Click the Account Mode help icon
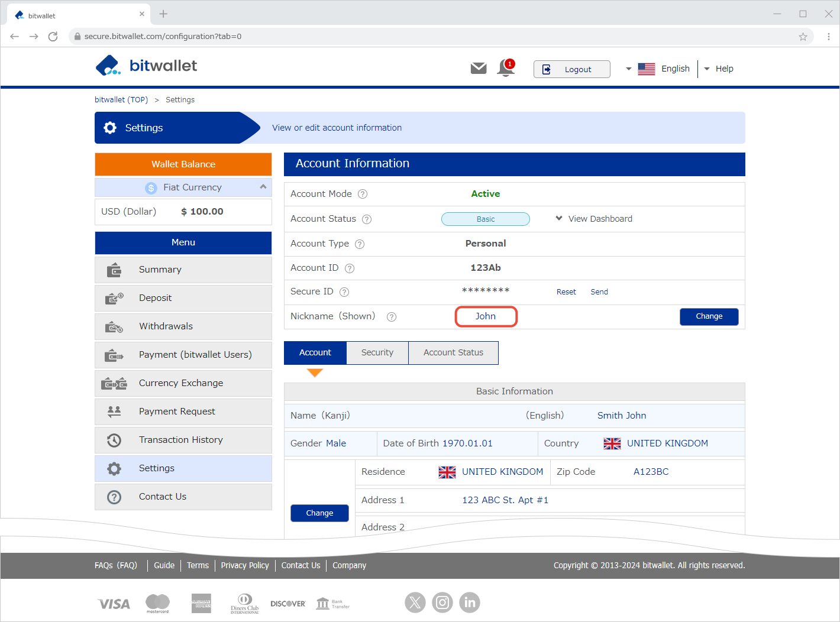 click(363, 194)
